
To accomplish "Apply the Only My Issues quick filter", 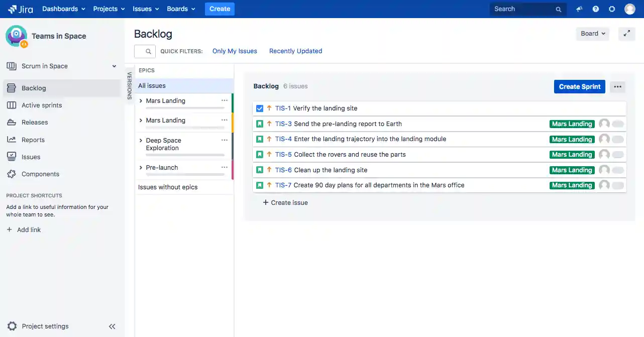I will coord(235,51).
